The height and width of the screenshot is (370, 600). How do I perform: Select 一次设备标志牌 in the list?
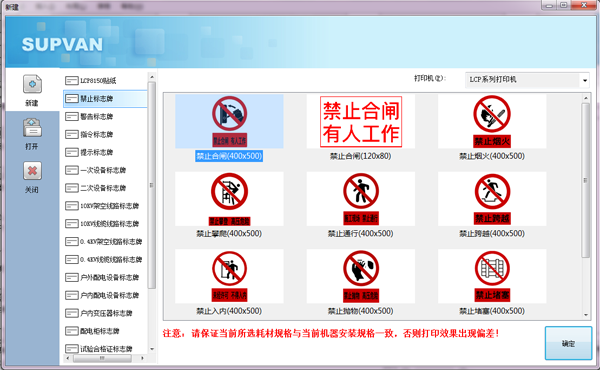click(105, 170)
